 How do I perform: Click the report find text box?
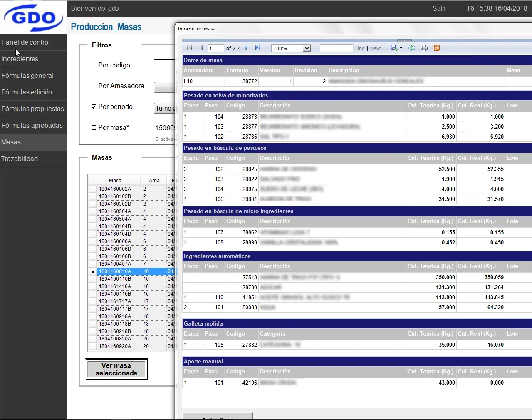[336, 48]
